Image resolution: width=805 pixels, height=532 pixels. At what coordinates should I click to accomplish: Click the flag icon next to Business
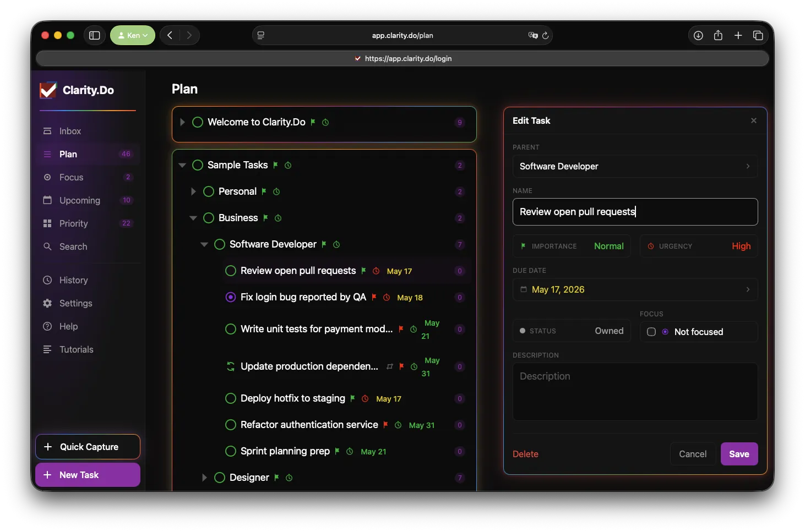point(265,218)
